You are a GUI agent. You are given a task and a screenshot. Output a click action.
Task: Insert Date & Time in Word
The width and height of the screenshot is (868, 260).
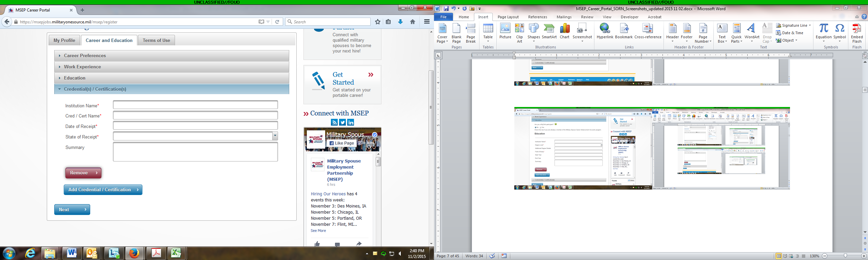coord(790,33)
